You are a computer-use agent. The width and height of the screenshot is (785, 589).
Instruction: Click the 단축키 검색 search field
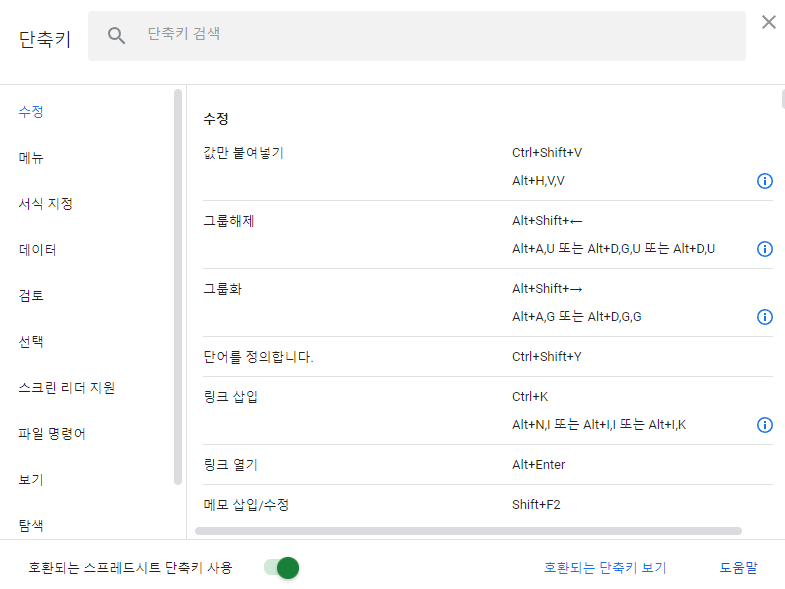[417, 36]
